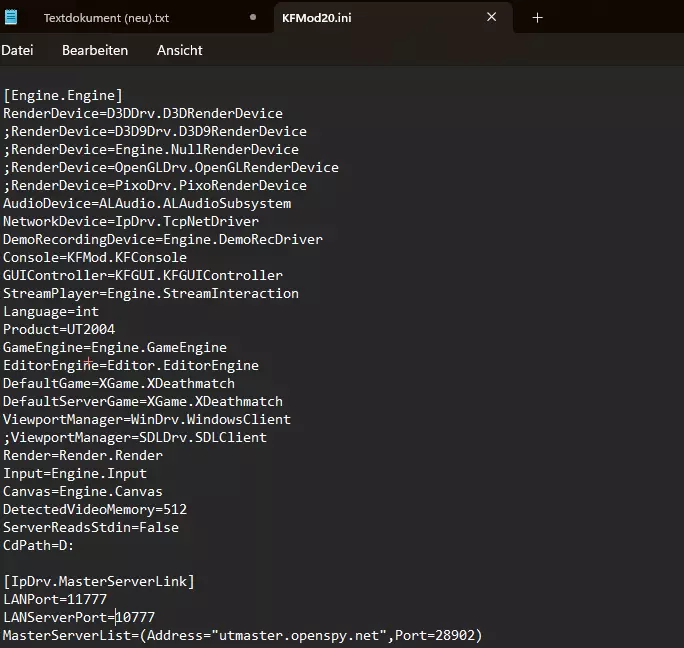
Task: Click StreamPlayer=Engine.StreamInteraction line
Action: click(151, 293)
